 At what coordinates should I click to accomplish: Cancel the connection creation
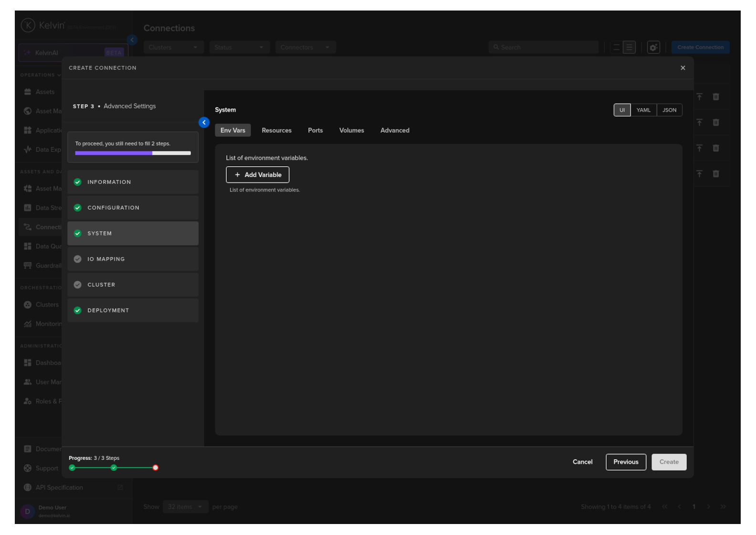click(x=582, y=462)
